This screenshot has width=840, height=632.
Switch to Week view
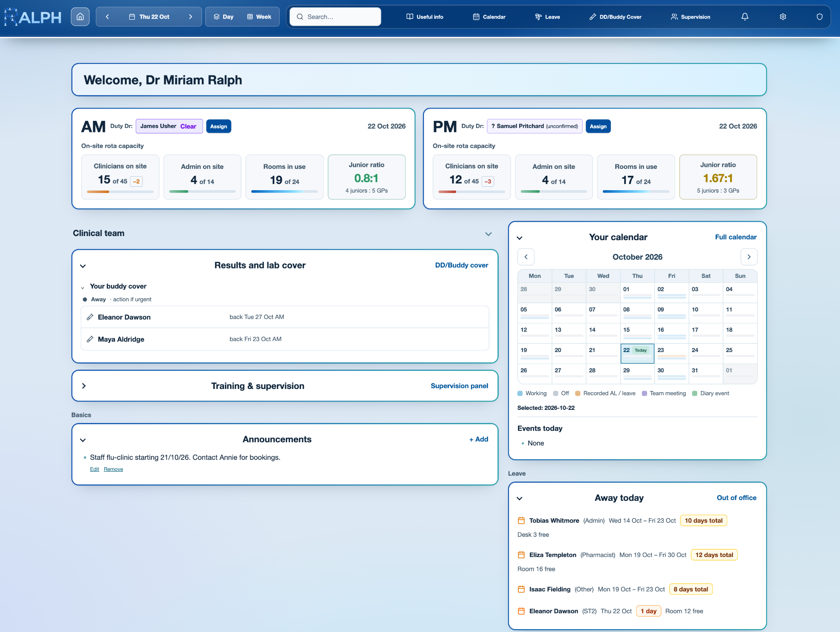click(x=259, y=17)
